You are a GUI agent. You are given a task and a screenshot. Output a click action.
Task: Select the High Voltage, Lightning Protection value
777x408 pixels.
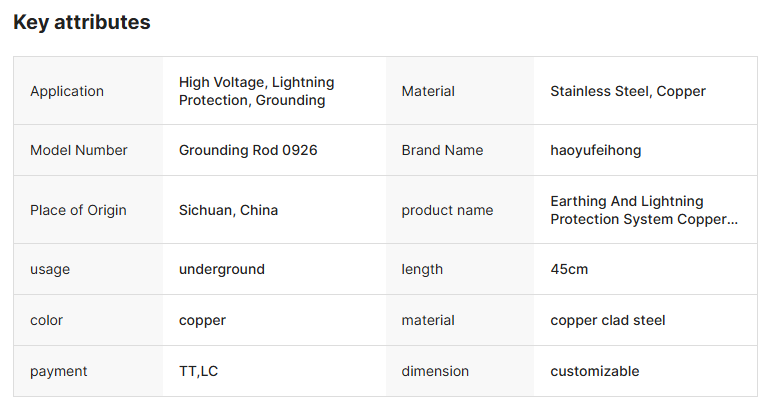[256, 91]
